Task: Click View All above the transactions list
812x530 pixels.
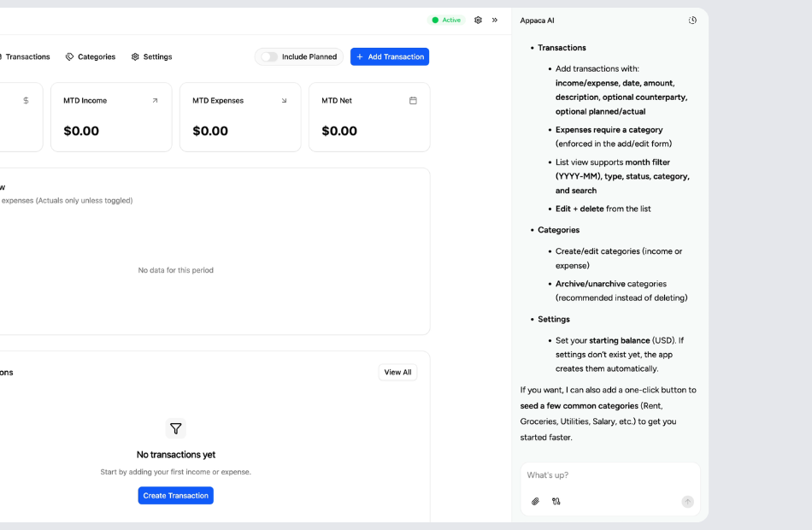Action: point(397,372)
